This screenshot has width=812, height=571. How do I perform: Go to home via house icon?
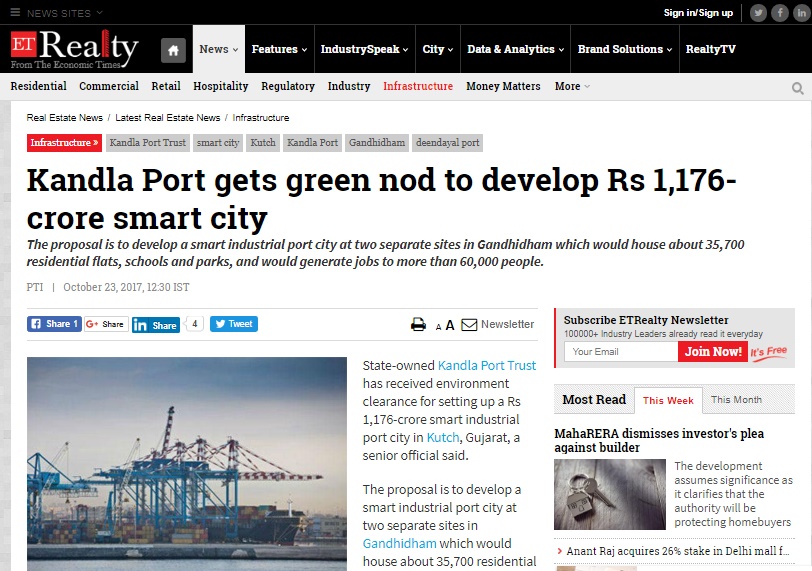point(173,50)
